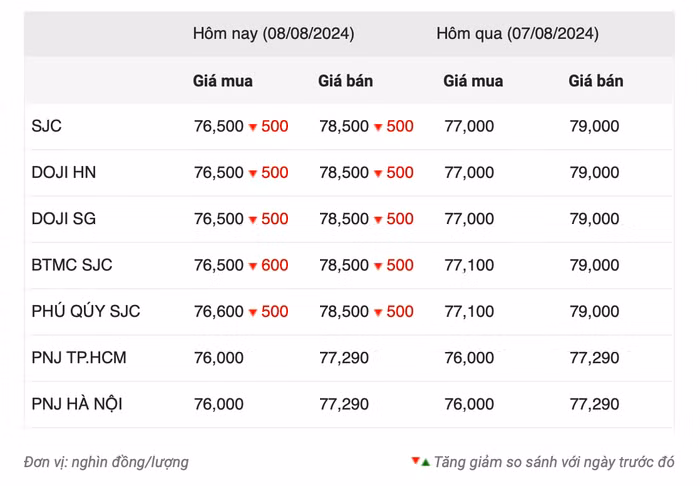Click the BTMC SJC brand name
The image size is (700, 486).
[x=72, y=266]
